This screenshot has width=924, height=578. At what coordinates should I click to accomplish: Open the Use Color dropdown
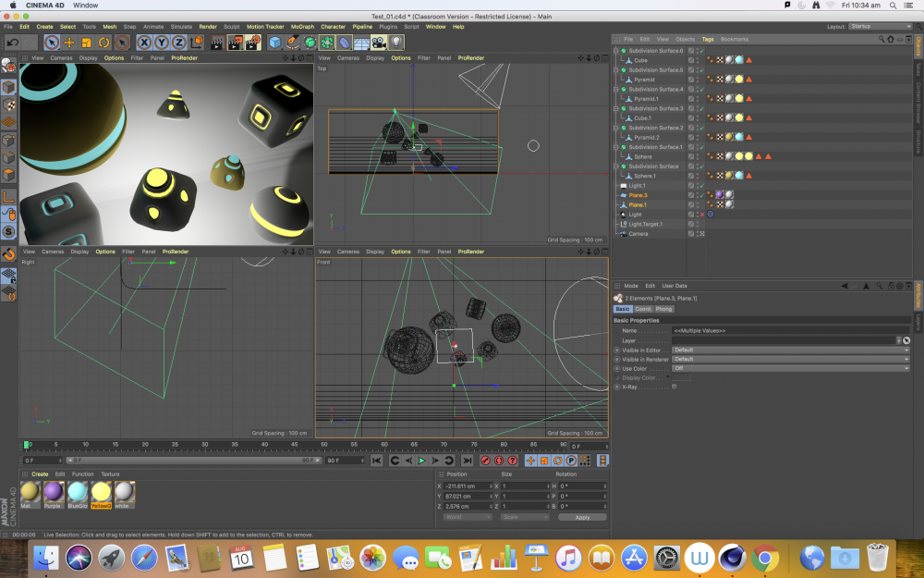coord(785,368)
